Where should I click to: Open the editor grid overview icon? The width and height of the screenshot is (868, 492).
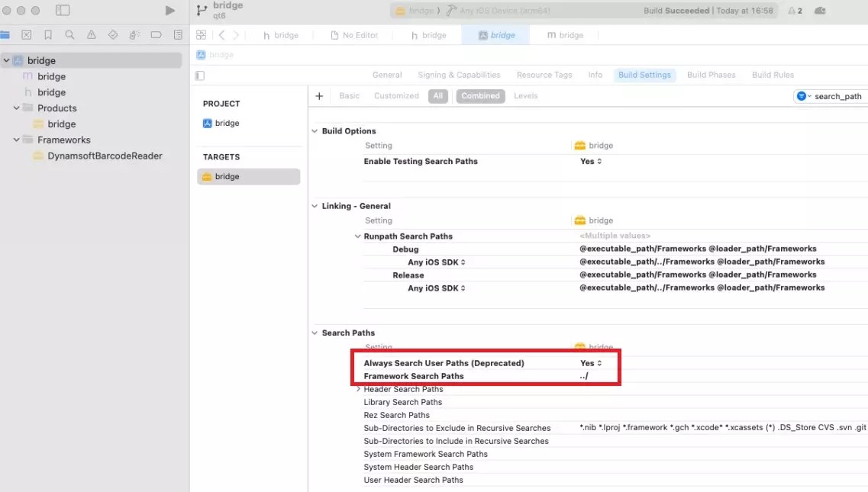pos(201,35)
